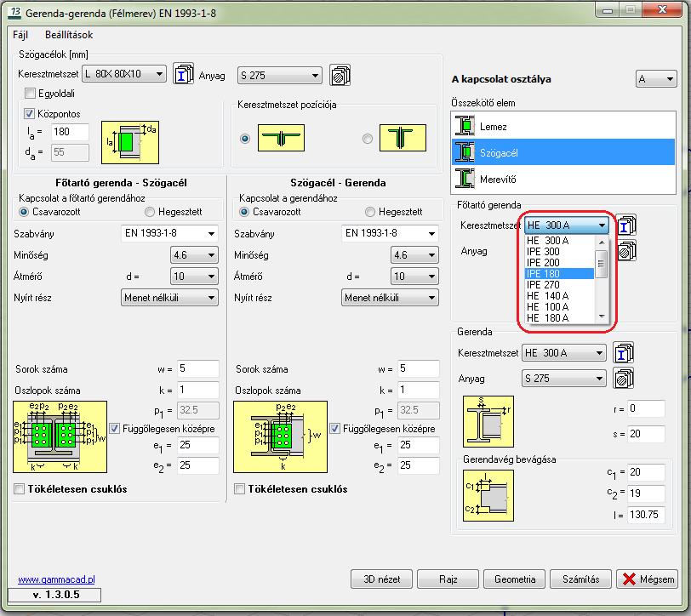Open the Gerenda HE 300 A cross-section dropdown
This screenshot has height=616, width=691.
563,353
